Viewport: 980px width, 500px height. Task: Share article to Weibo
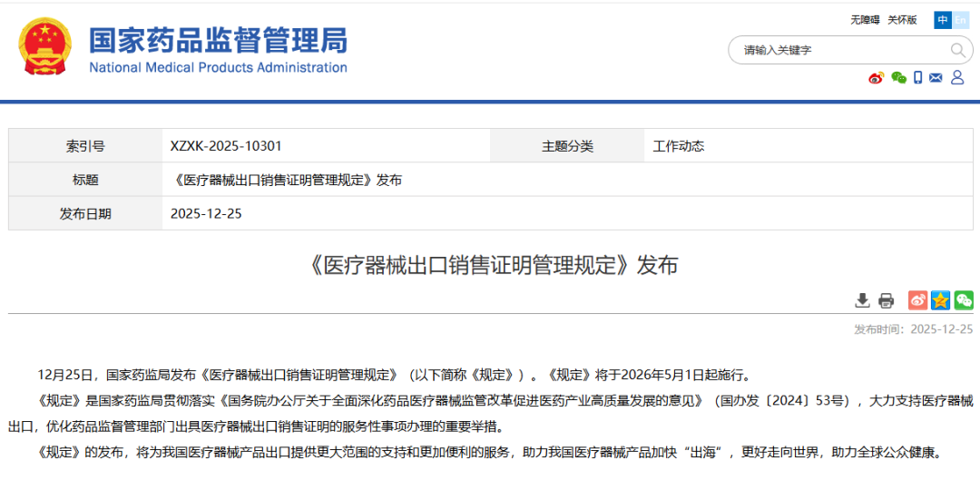click(917, 300)
